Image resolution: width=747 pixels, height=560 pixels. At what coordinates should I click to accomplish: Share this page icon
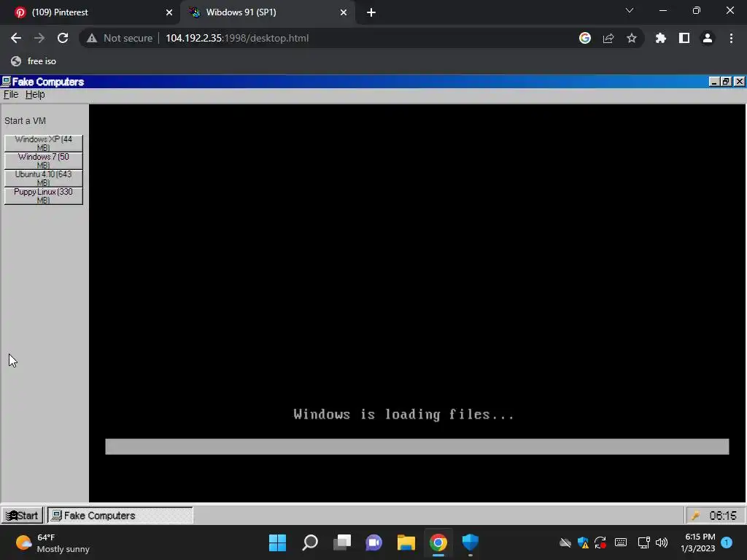coord(608,38)
